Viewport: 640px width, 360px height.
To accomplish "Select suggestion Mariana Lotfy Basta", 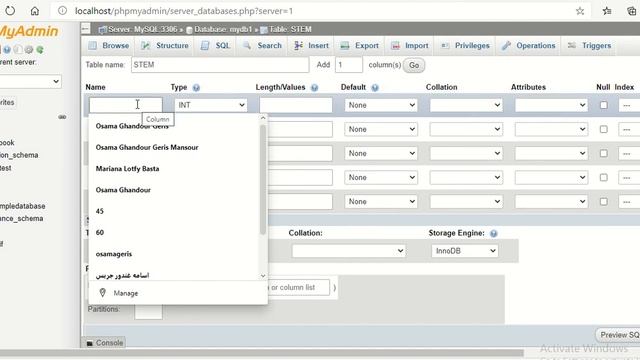I will click(x=127, y=169).
